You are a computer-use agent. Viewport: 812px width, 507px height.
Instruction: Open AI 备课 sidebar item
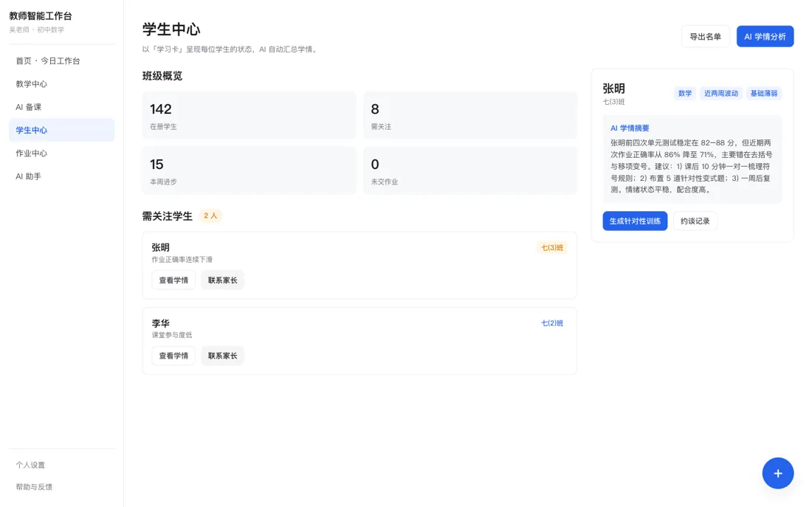[61, 107]
